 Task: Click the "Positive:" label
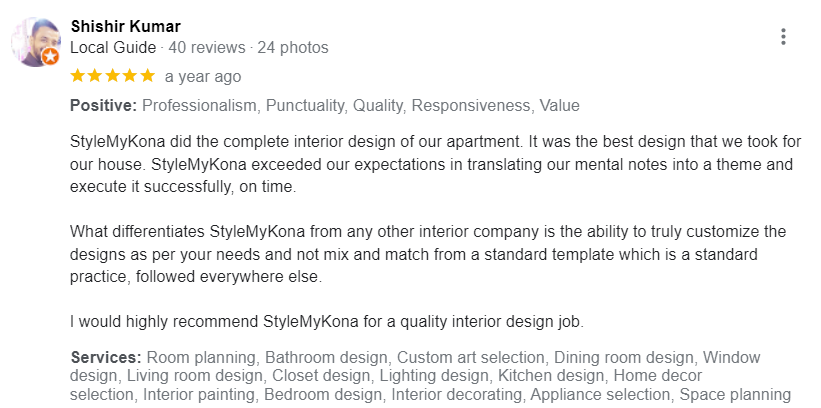pyautogui.click(x=103, y=105)
